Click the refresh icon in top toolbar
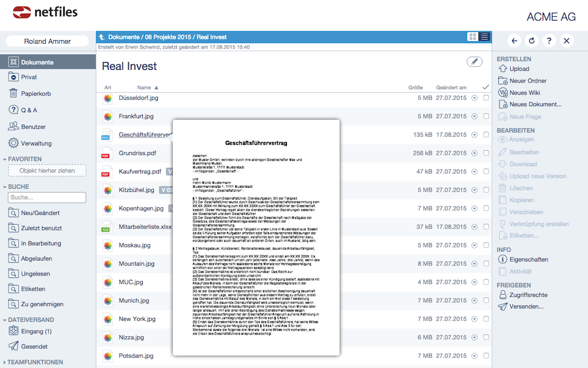 click(532, 41)
